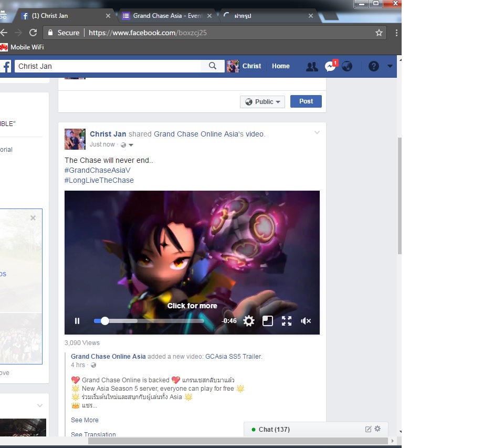
Task: Close the ฝากรูป tab
Action: click(310, 15)
